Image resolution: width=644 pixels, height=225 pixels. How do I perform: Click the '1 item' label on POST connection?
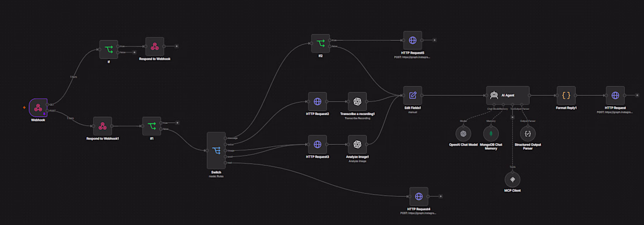(x=70, y=118)
